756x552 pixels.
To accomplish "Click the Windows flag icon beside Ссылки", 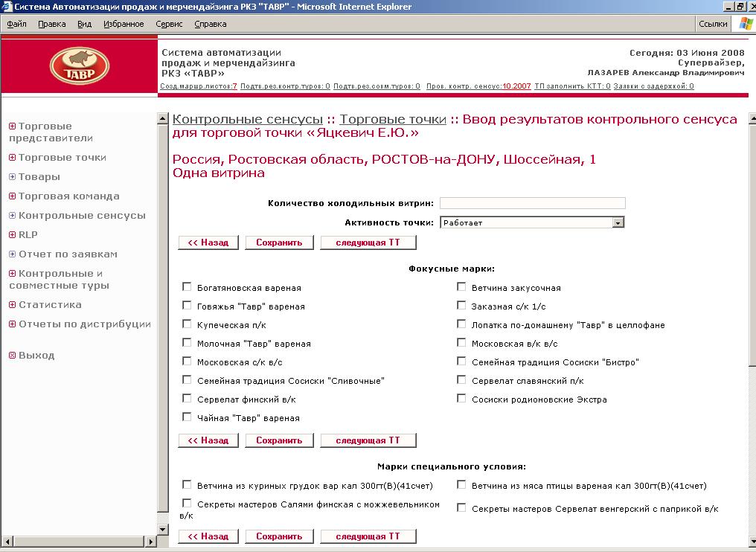I will coord(746,24).
